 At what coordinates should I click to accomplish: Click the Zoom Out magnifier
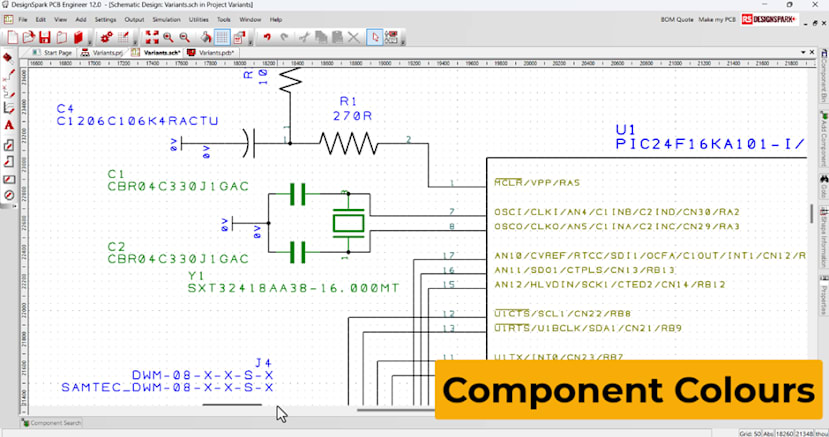[185, 37]
